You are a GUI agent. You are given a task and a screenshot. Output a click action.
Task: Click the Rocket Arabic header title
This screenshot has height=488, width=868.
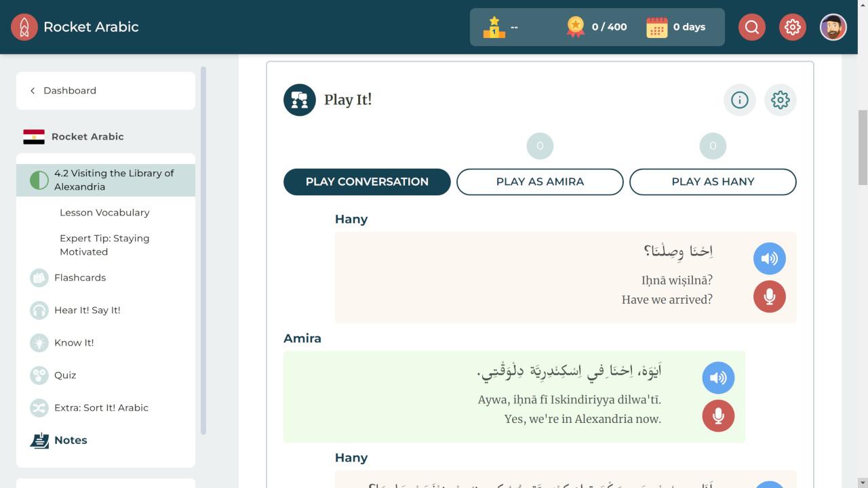click(x=91, y=27)
